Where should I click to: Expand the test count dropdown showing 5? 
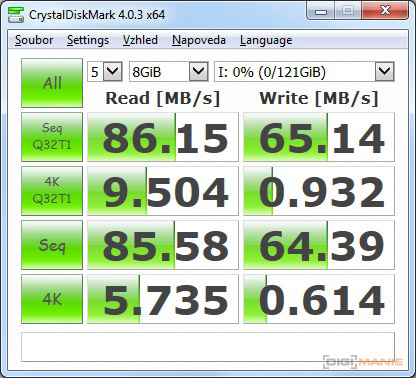click(112, 71)
